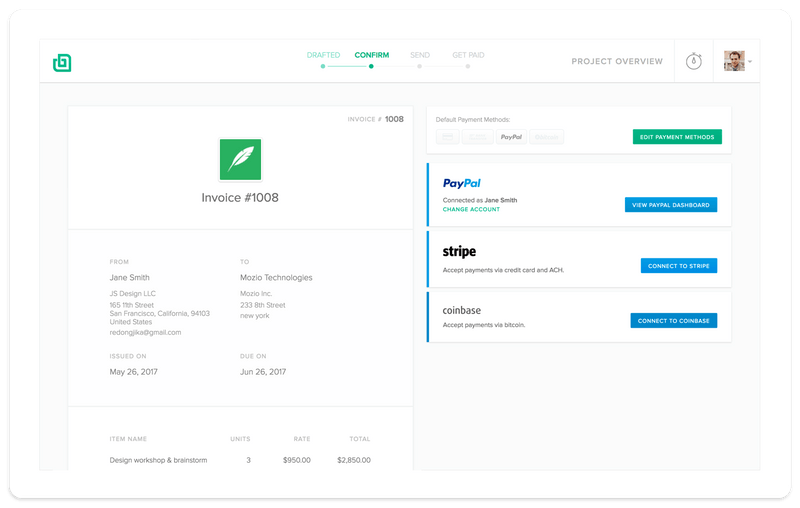Expand the profile dropdown arrow
This screenshot has width=800, height=508.
[750, 62]
